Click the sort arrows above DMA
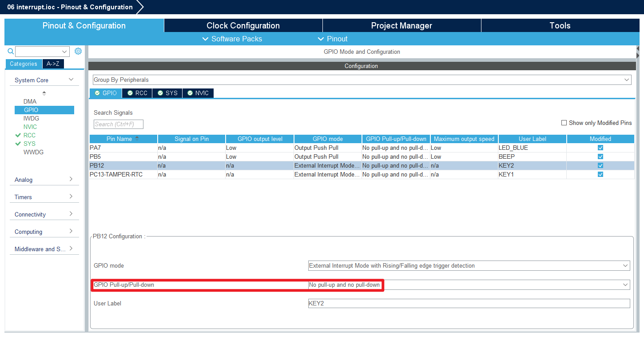This screenshot has width=644, height=337. coord(44,93)
